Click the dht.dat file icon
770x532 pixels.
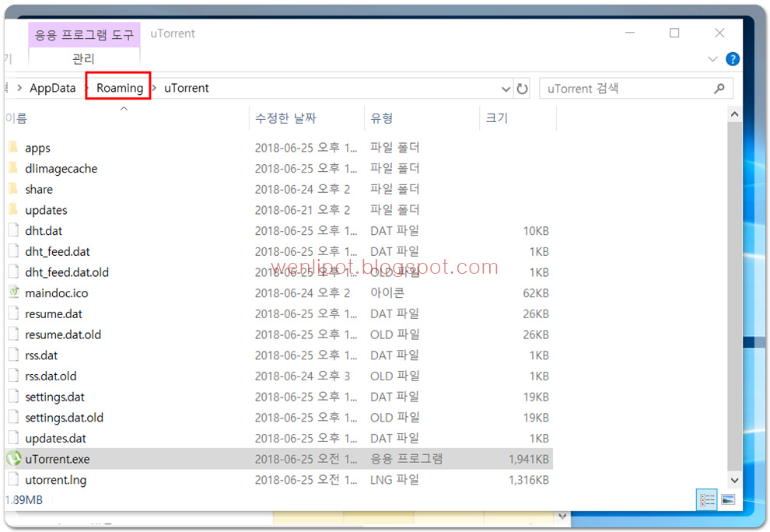[x=14, y=230]
